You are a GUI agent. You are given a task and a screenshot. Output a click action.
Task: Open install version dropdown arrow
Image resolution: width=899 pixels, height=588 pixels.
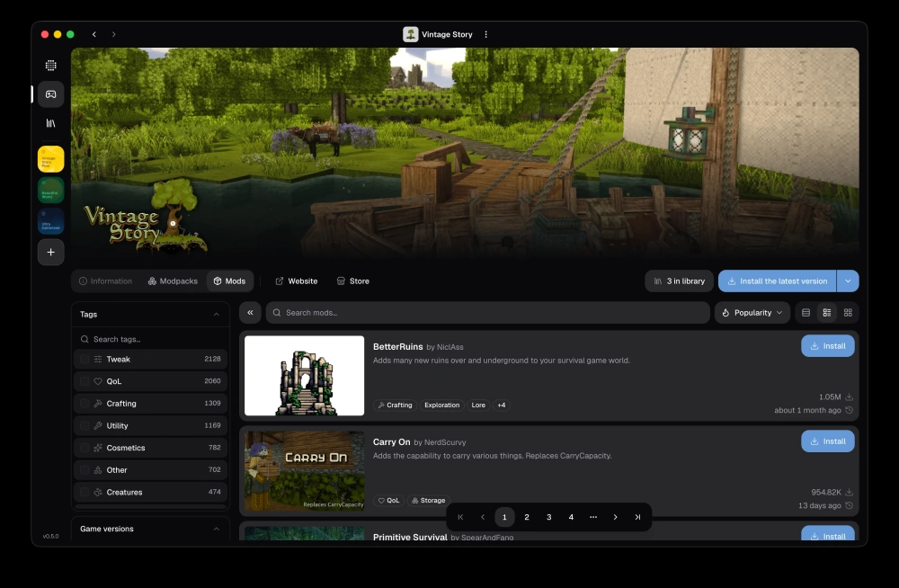(848, 281)
